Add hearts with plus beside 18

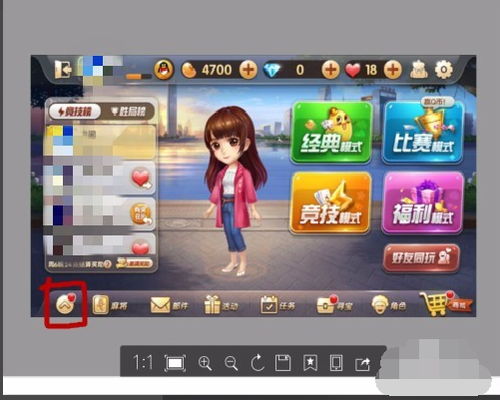coord(393,70)
